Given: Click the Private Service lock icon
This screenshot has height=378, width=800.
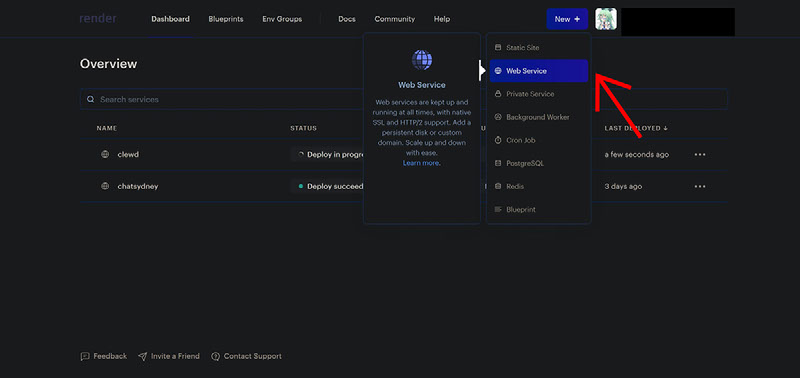Looking at the screenshot, I should tap(498, 94).
